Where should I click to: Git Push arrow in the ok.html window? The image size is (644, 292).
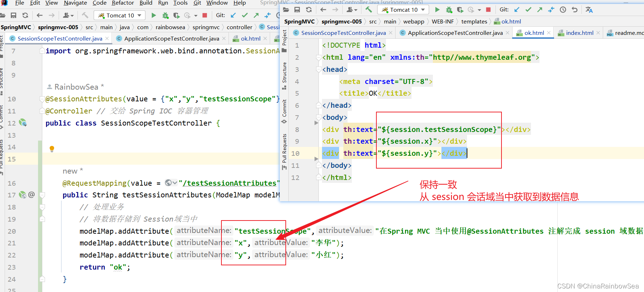click(x=540, y=10)
